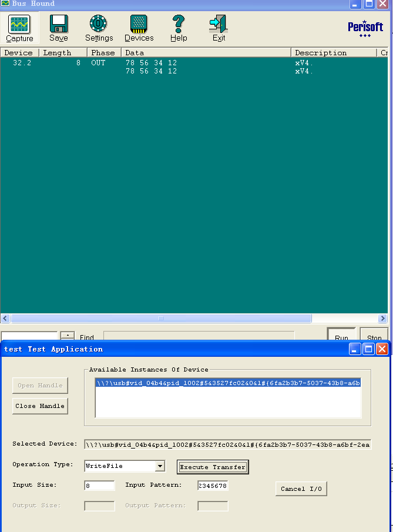Image resolution: width=393 pixels, height=532 pixels.
Task: Click the scroll right arrow of capture list
Action: tap(382, 318)
